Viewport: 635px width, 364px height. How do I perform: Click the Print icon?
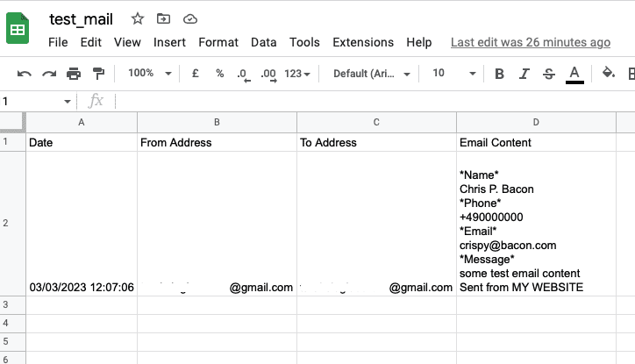[x=74, y=74]
